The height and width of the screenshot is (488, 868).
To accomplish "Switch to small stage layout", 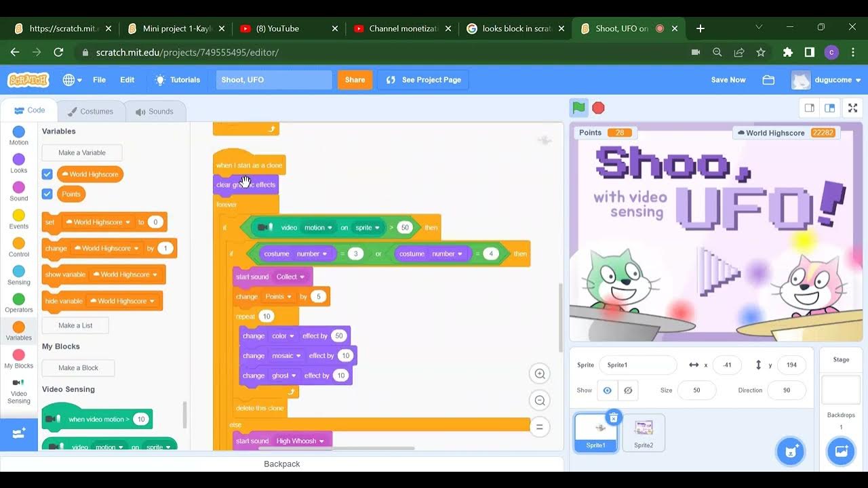I will click(x=809, y=108).
